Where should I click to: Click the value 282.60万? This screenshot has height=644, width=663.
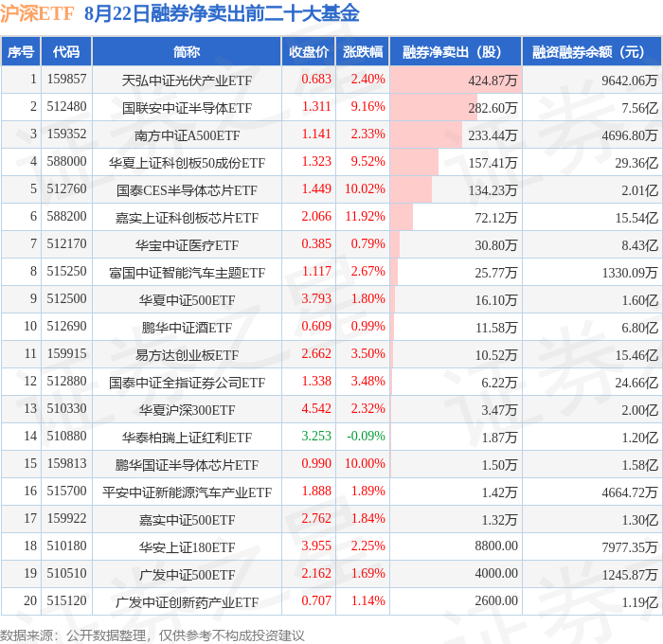pyautogui.click(x=493, y=108)
